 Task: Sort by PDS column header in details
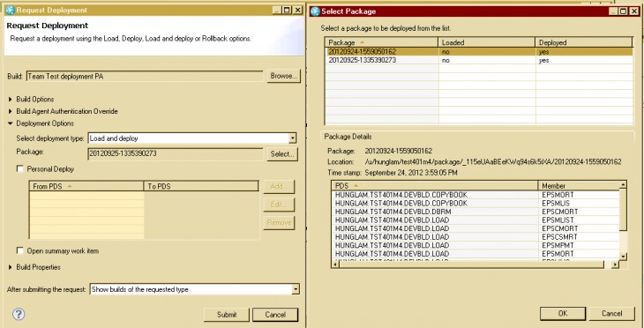coord(435,186)
